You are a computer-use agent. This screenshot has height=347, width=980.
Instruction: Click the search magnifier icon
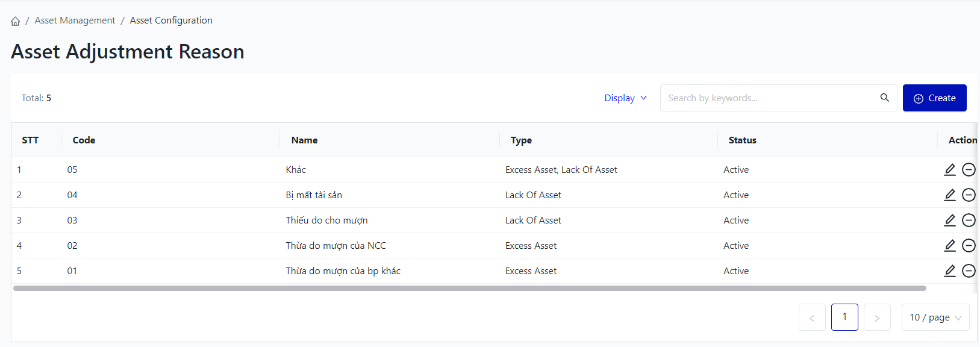coord(884,98)
